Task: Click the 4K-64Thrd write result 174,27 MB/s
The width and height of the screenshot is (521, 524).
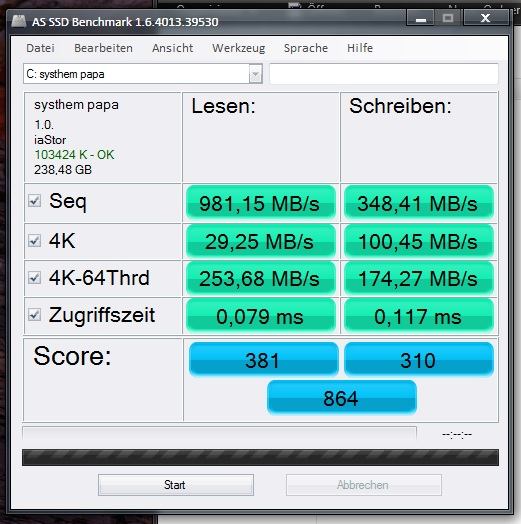Action: point(419,278)
